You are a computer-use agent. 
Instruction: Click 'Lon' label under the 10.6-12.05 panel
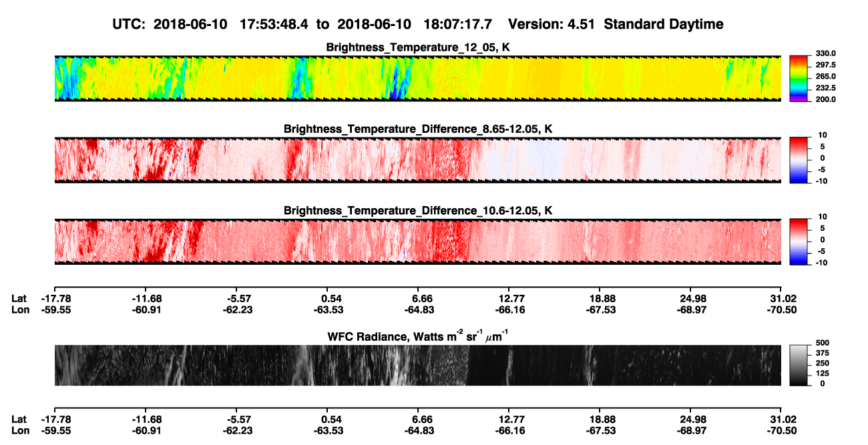pyautogui.click(x=21, y=310)
